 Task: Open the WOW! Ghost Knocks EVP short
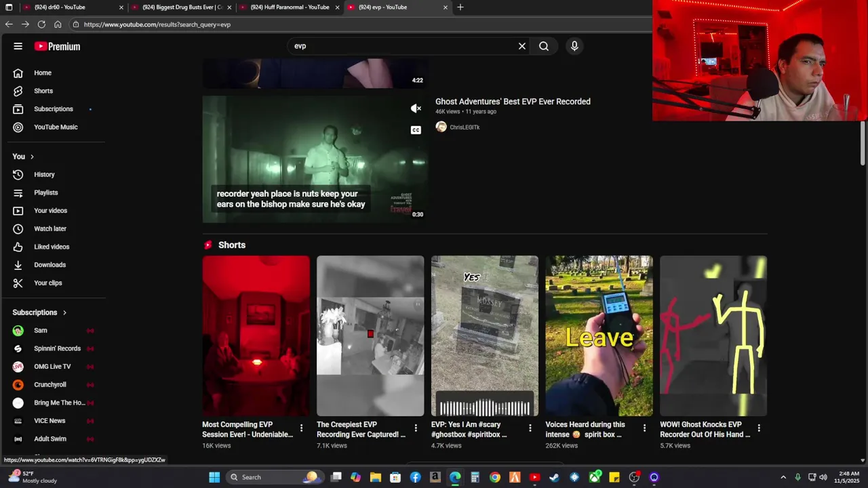(x=713, y=335)
